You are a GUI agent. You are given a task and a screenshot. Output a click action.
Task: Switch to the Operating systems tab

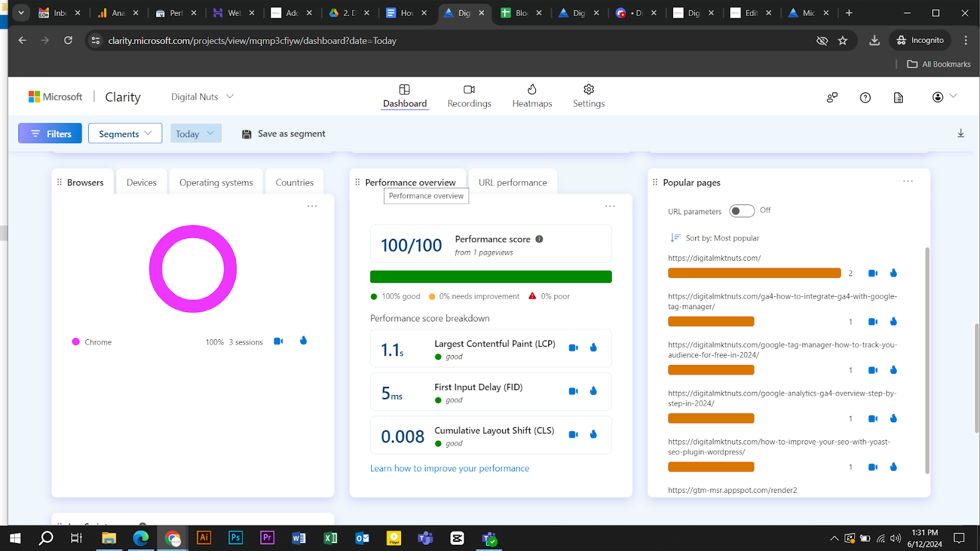coord(216,182)
